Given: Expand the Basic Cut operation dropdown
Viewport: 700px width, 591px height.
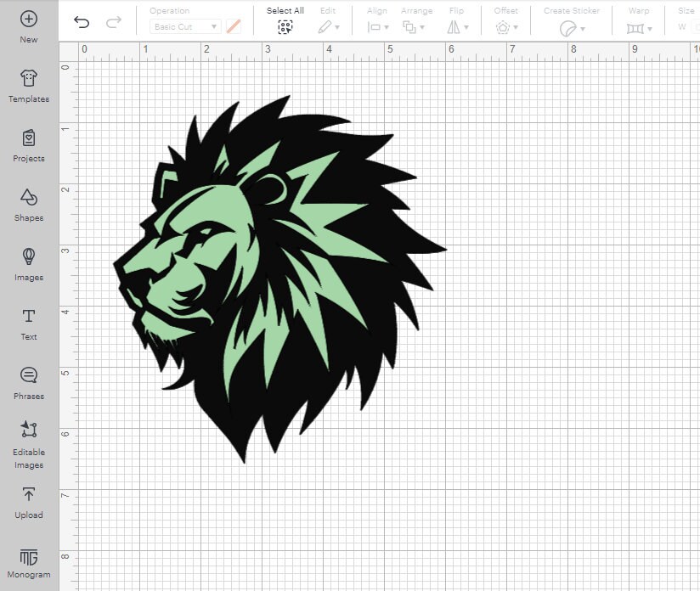Looking at the screenshot, I should [x=185, y=27].
